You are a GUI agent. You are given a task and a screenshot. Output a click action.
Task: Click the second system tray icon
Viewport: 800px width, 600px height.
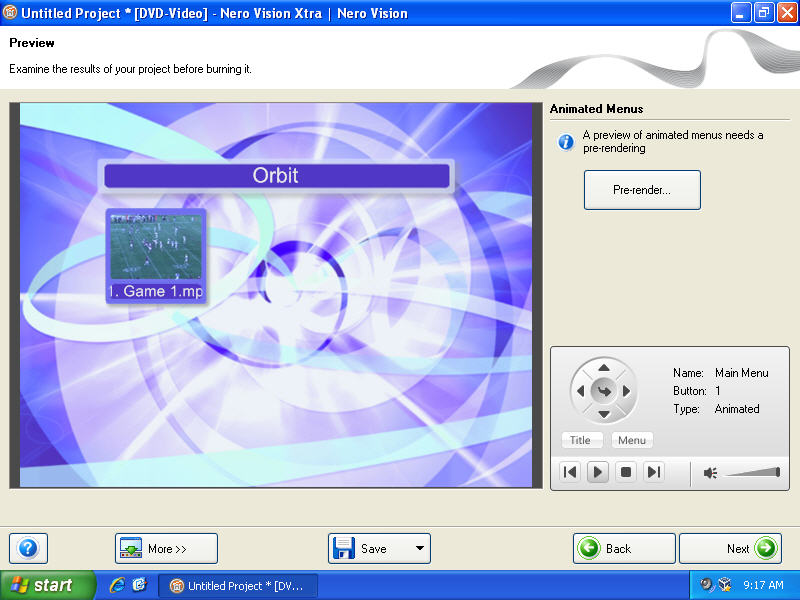click(724, 584)
